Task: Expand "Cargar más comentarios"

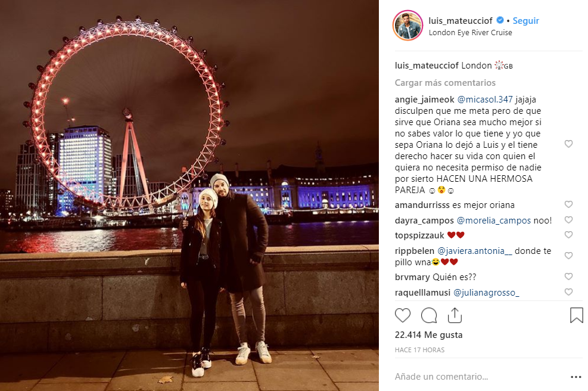Action: (x=445, y=83)
